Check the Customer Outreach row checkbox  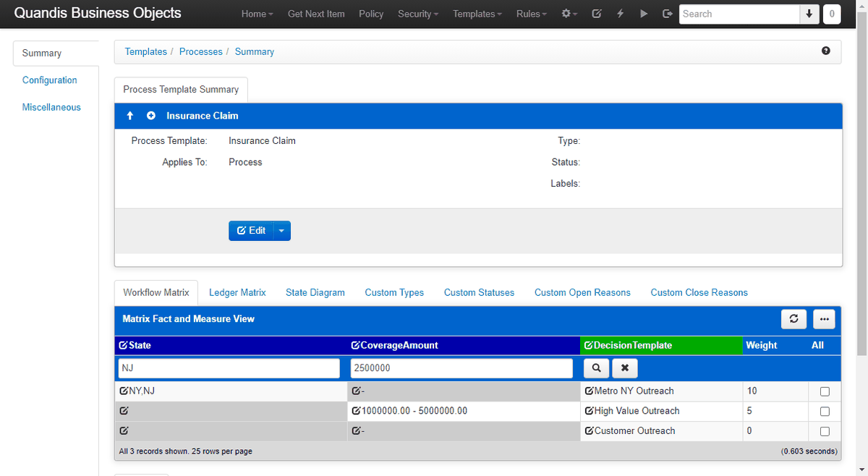pos(825,431)
